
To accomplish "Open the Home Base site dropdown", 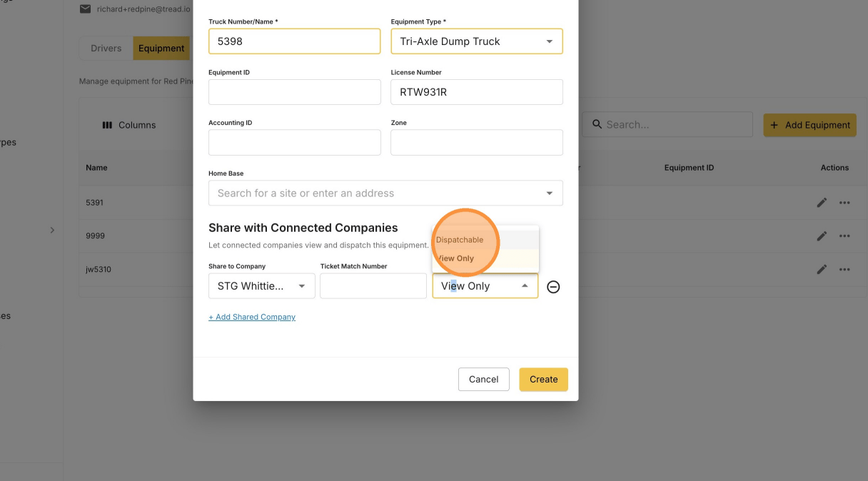I will point(550,193).
